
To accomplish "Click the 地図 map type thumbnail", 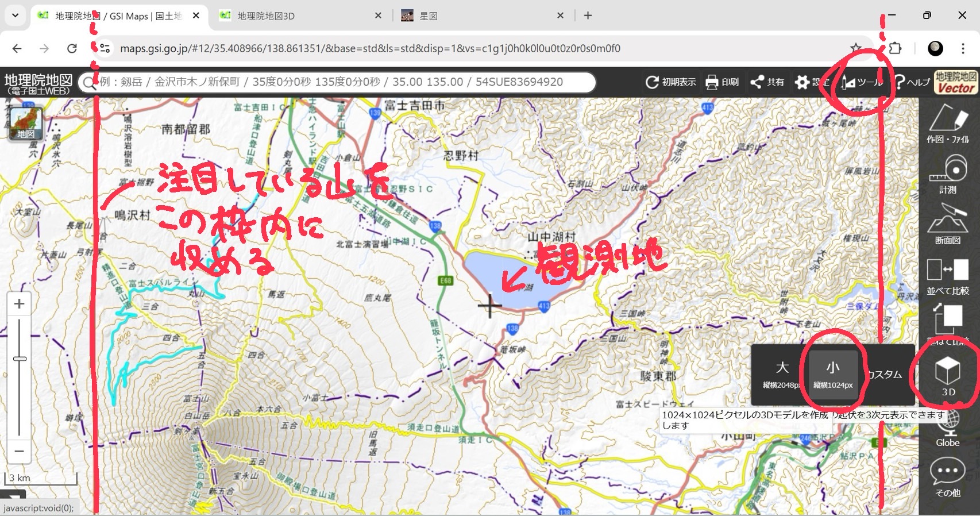I will point(25,124).
